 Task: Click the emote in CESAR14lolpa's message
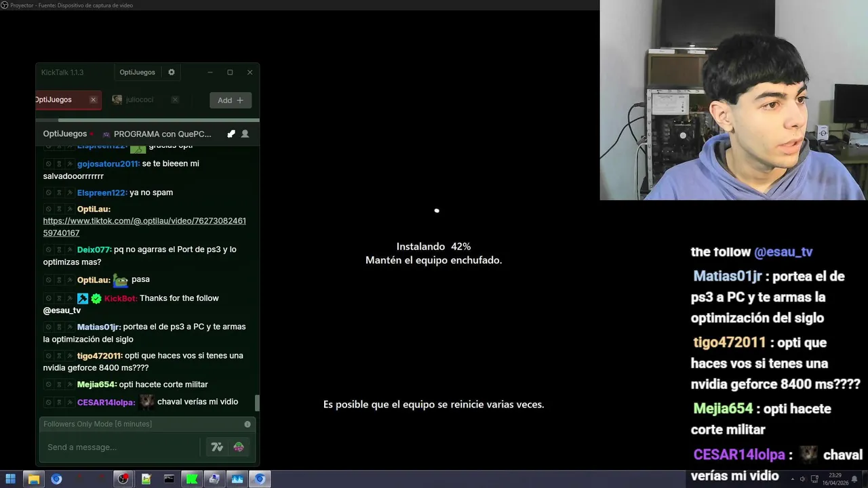click(146, 402)
